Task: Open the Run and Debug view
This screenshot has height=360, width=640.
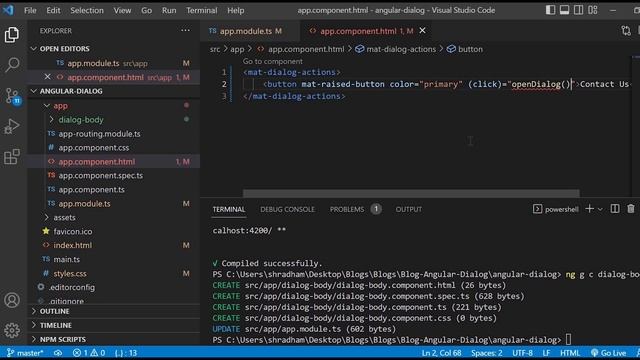Action: (12, 127)
